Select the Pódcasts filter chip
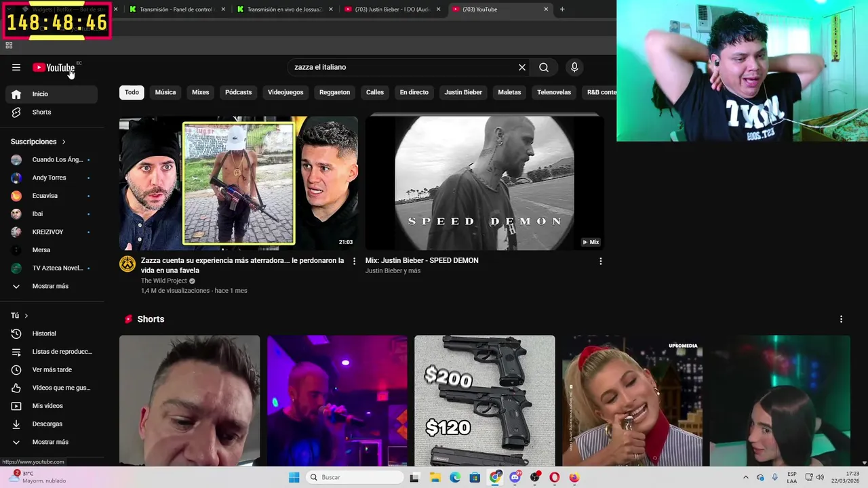This screenshot has width=868, height=488. (x=238, y=92)
